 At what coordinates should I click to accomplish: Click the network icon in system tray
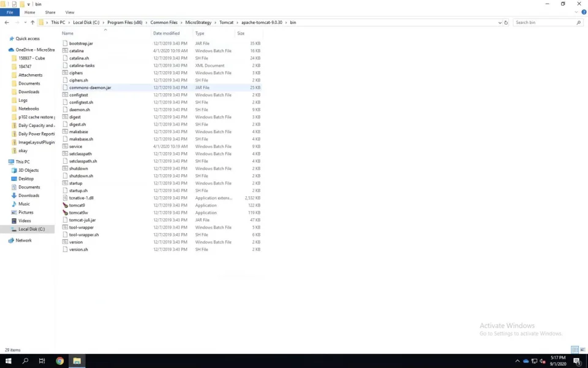point(534,361)
